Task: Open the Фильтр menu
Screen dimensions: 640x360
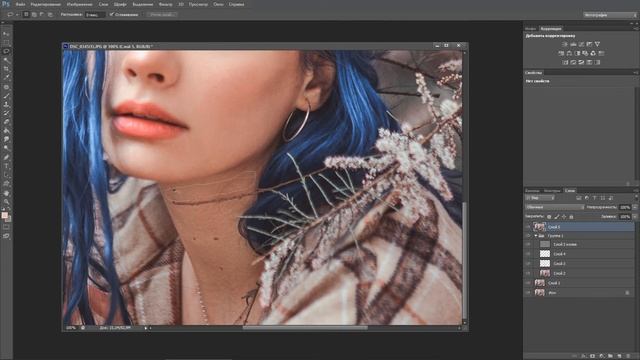Action: coord(165,4)
